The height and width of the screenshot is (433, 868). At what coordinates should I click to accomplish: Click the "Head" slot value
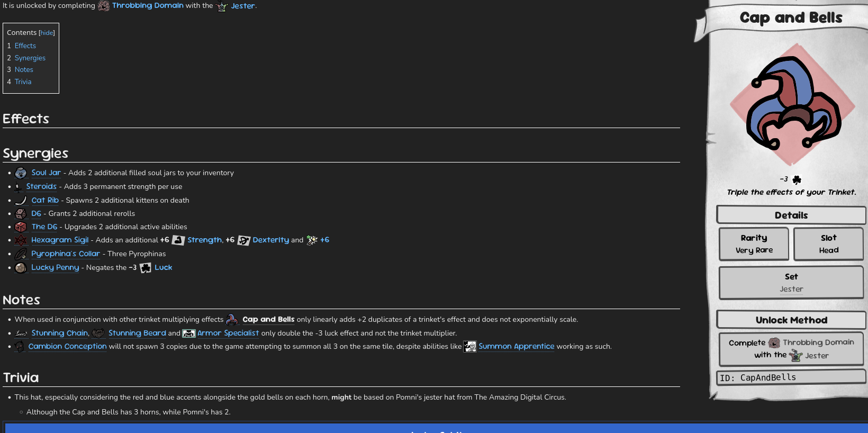point(829,250)
